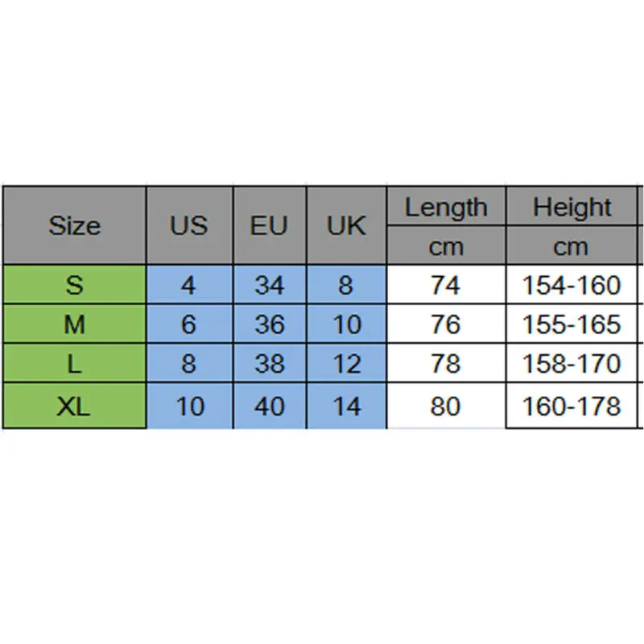Screen dimensions: 644x644
Task: Select the green M size cell
Action: click(x=74, y=324)
